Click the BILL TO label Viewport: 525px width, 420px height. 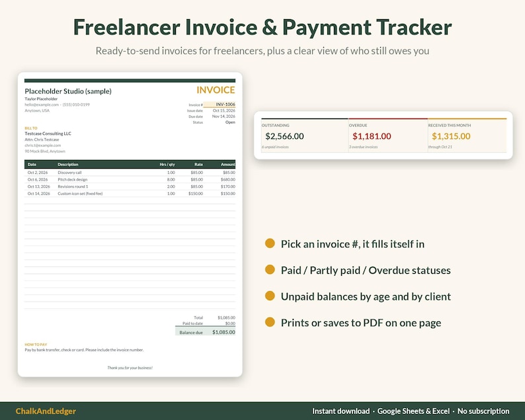31,128
